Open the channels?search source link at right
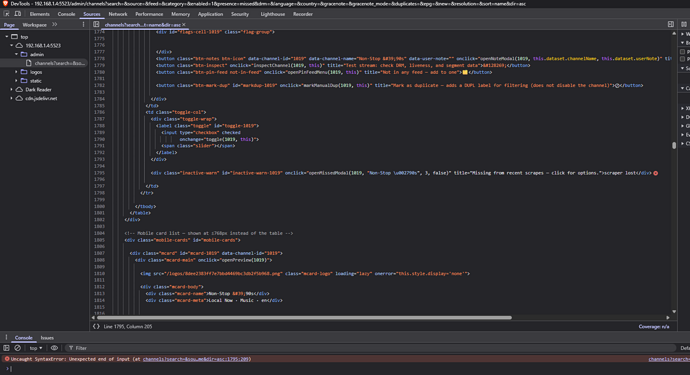The width and height of the screenshot is (690, 375). pyautogui.click(x=669, y=359)
